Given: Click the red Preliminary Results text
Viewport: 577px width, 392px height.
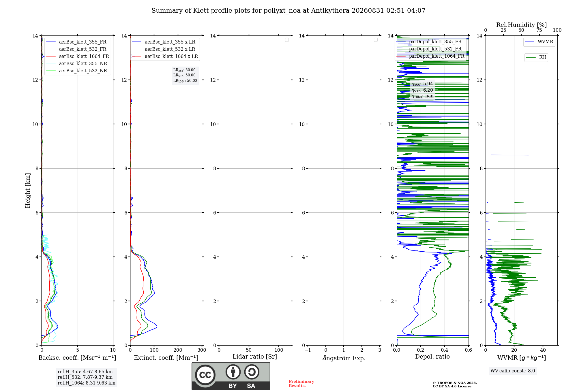Looking at the screenshot, I should pyautogui.click(x=301, y=384).
